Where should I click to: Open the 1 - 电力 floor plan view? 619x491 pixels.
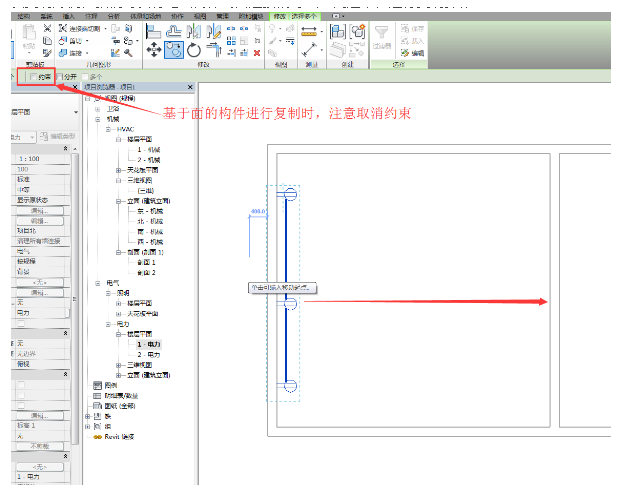click(x=148, y=344)
